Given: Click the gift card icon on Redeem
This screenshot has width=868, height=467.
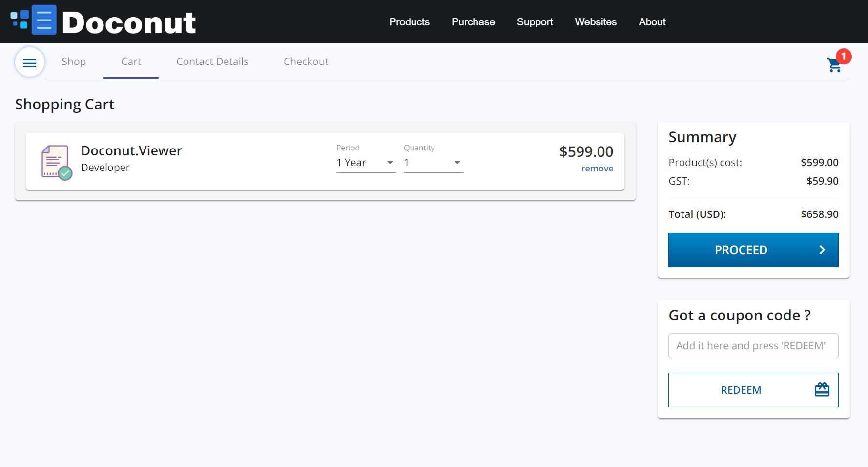Looking at the screenshot, I should pyautogui.click(x=822, y=389).
